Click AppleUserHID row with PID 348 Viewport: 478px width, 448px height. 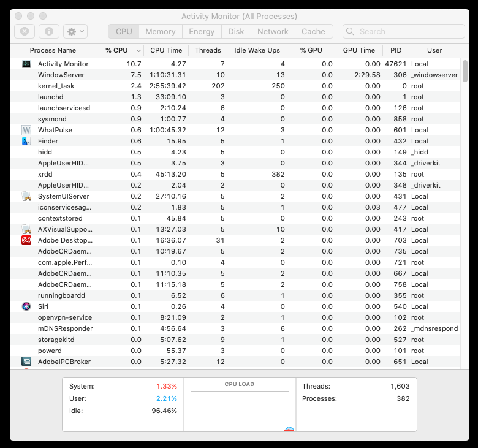[x=235, y=185]
